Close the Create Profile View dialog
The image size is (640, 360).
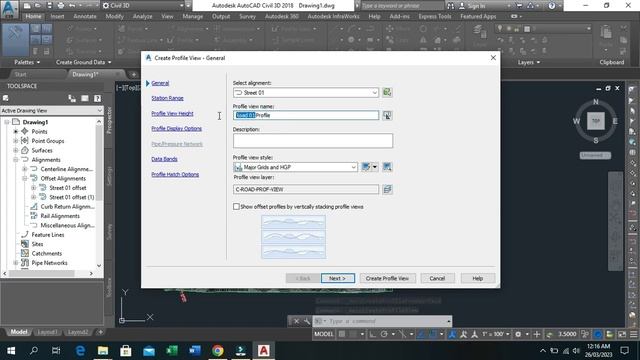493,58
